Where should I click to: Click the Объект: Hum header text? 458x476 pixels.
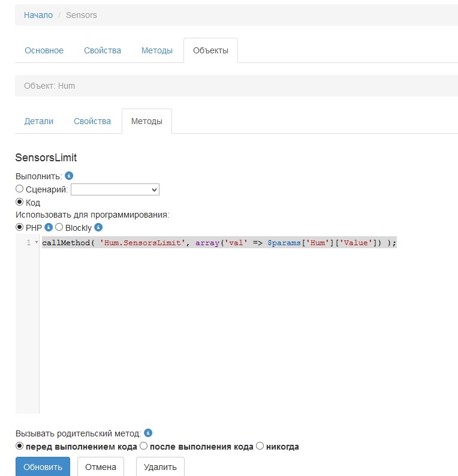click(50, 86)
